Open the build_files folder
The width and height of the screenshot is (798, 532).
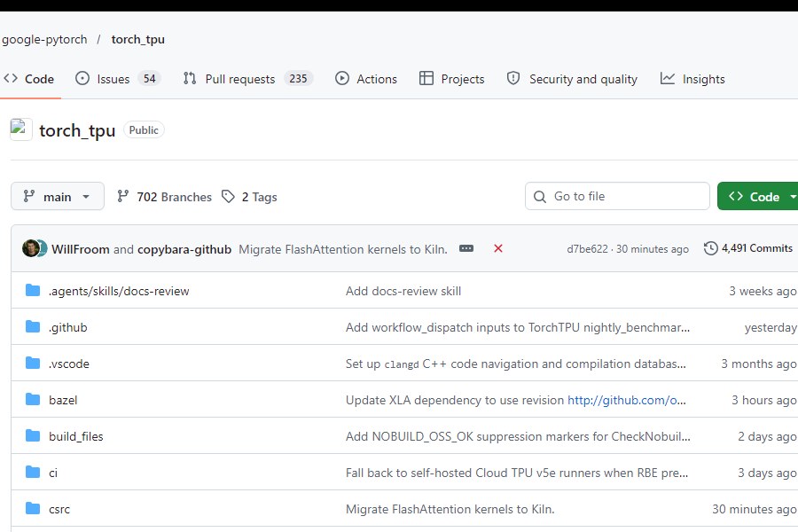click(76, 436)
